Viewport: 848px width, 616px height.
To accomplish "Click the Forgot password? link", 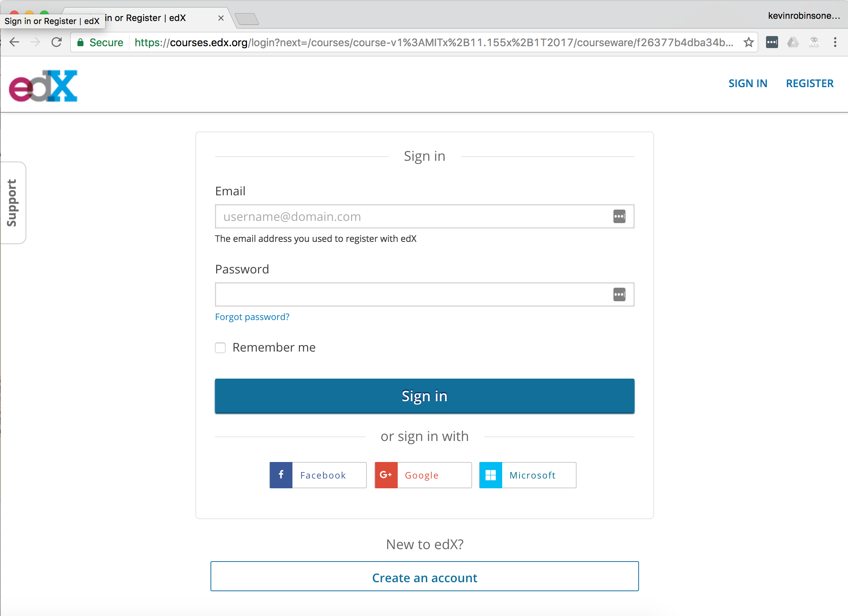I will coord(252,317).
